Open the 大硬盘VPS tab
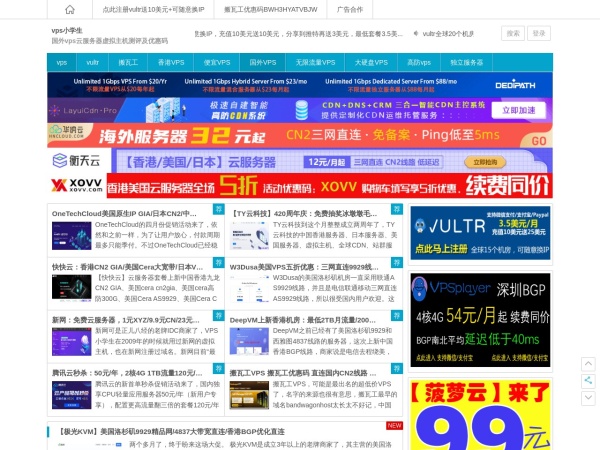 point(371,62)
